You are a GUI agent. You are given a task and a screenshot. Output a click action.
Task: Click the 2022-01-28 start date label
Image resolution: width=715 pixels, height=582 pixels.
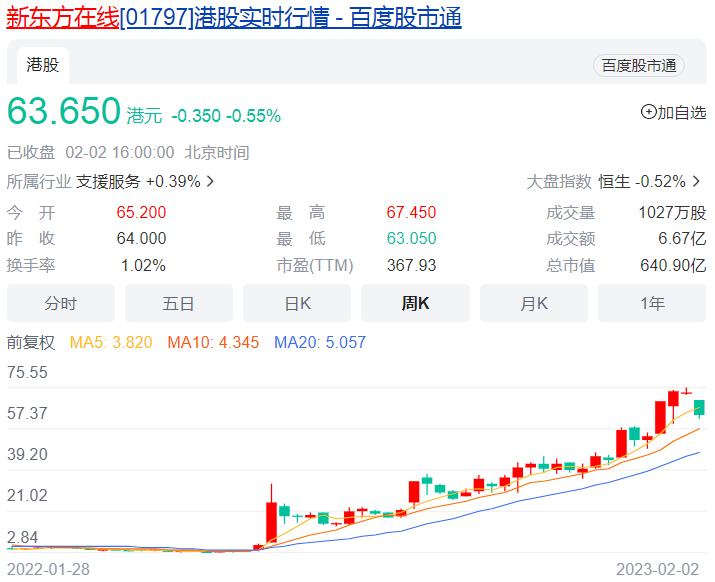coord(48,569)
